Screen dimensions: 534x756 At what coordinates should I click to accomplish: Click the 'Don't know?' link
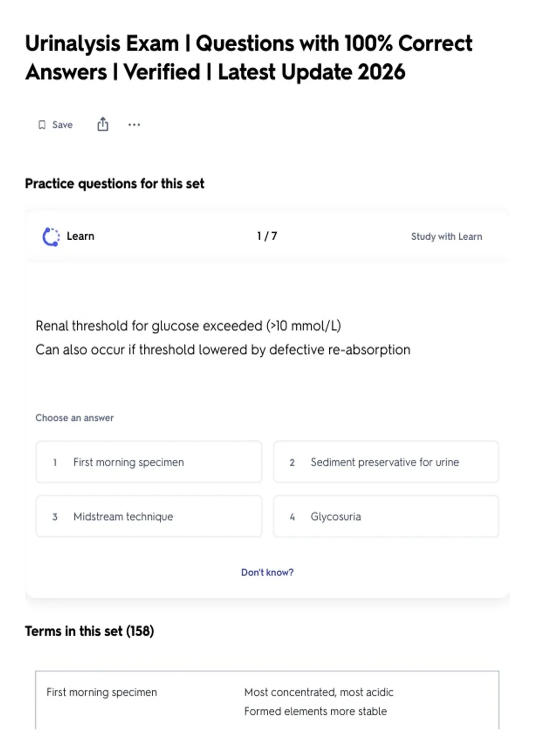click(267, 572)
